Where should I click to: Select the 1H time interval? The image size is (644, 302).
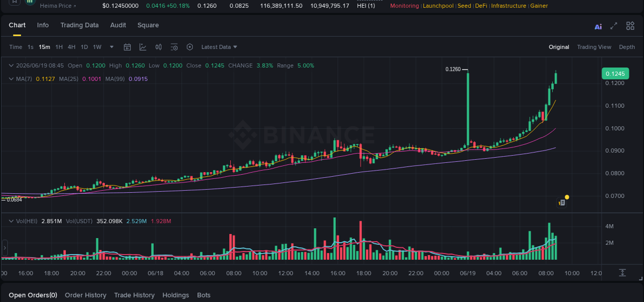(59, 47)
